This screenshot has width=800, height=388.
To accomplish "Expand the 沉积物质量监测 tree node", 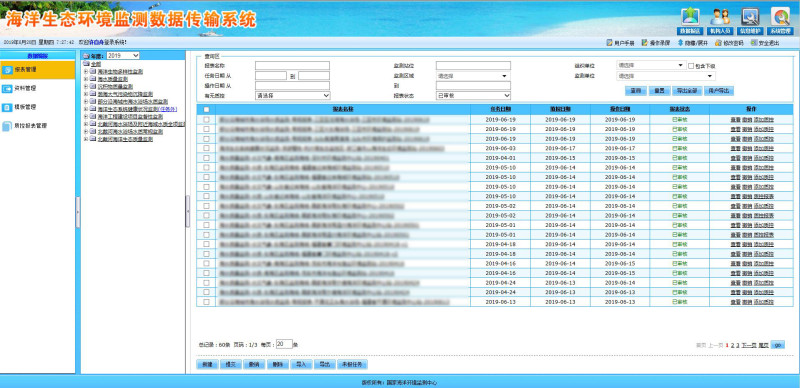I will tap(86, 87).
